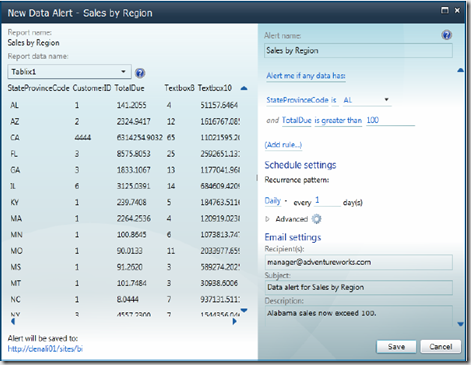
Task: Click the every 1 day(s) field
Action: tap(327, 201)
